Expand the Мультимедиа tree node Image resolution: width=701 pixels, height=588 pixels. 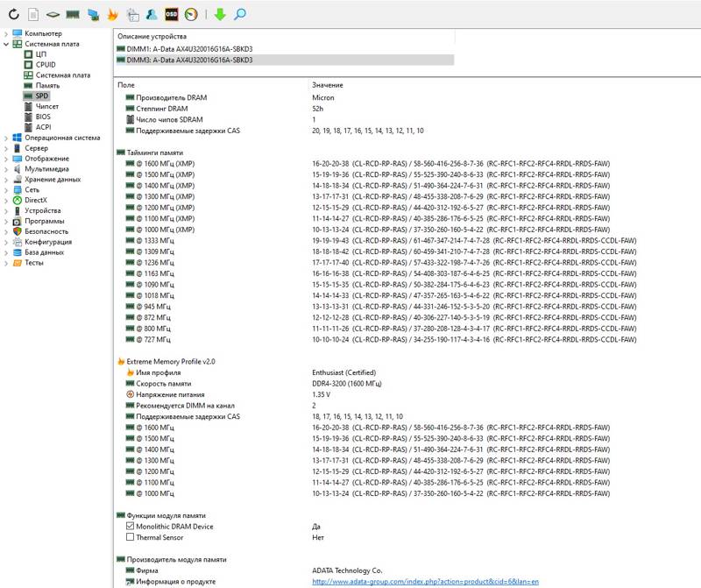click(6, 169)
